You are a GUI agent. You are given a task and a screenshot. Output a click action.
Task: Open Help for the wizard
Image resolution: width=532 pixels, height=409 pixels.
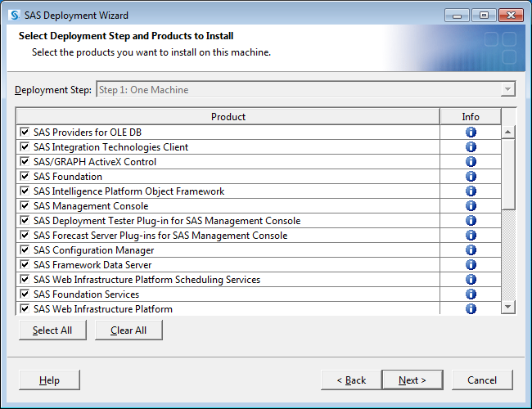pyautogui.click(x=50, y=380)
